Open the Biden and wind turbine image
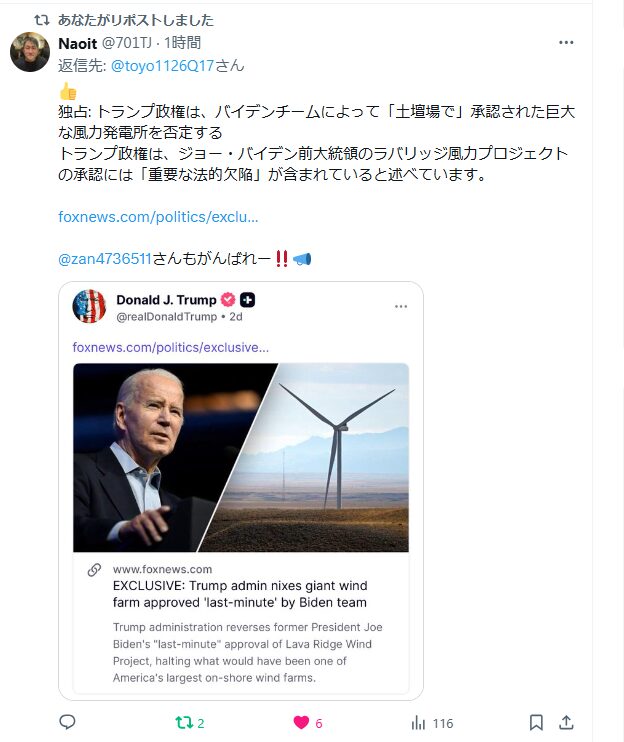Screen dimensions: 624x742 (241, 458)
